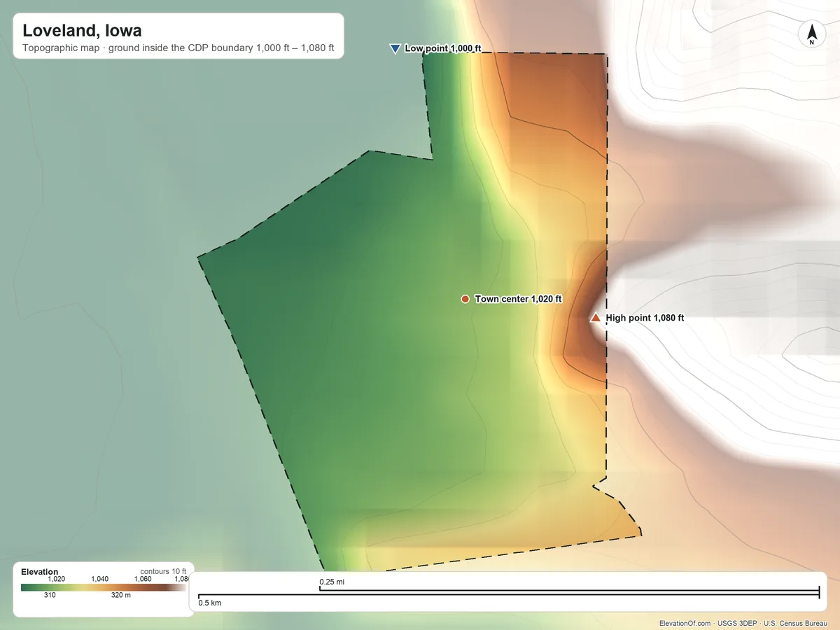Click the 310 meter legend value

[x=50, y=596]
